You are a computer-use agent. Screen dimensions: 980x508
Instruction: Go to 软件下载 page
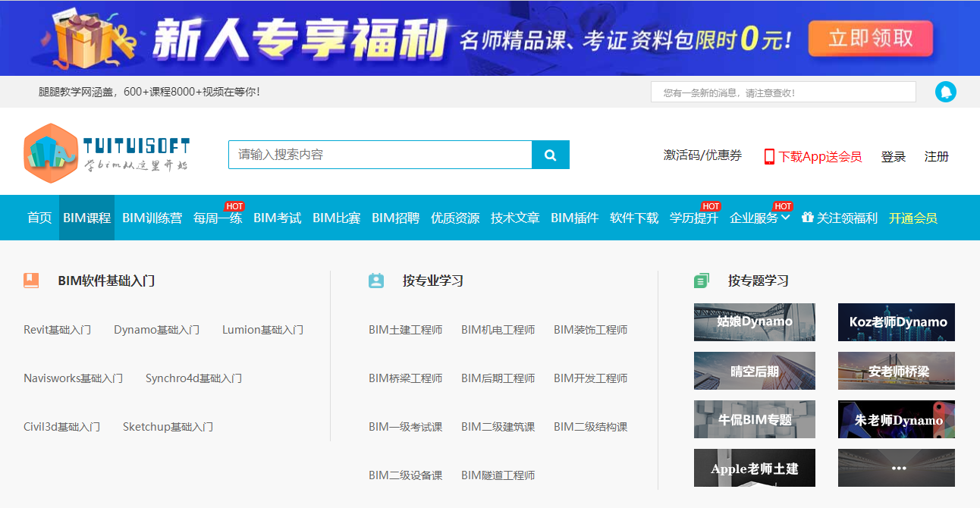click(x=634, y=218)
